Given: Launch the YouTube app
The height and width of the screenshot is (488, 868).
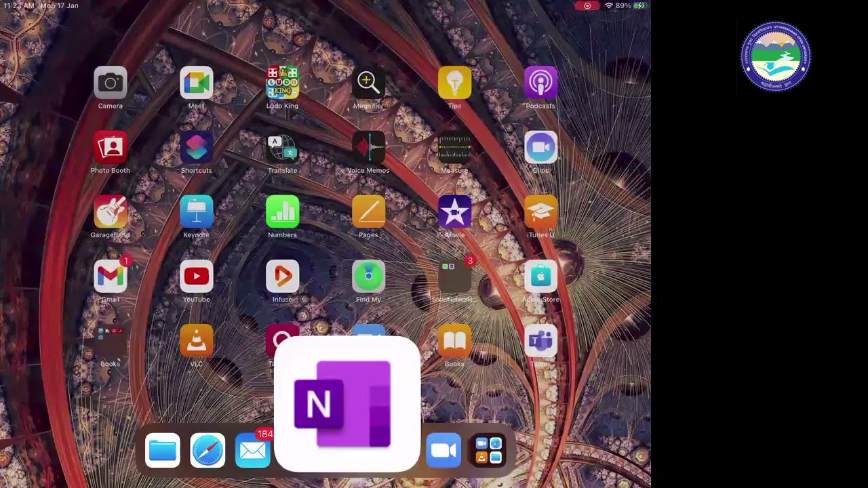Looking at the screenshot, I should 197,276.
